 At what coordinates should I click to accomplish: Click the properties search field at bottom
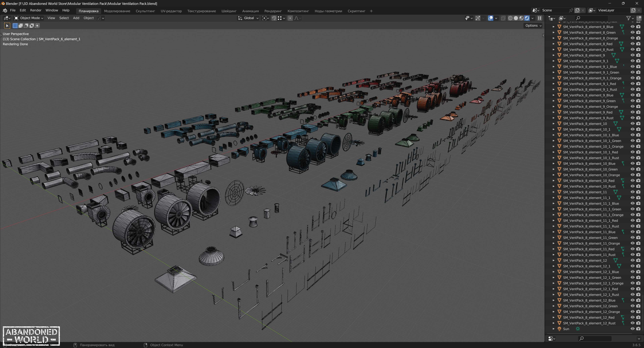coord(595,338)
